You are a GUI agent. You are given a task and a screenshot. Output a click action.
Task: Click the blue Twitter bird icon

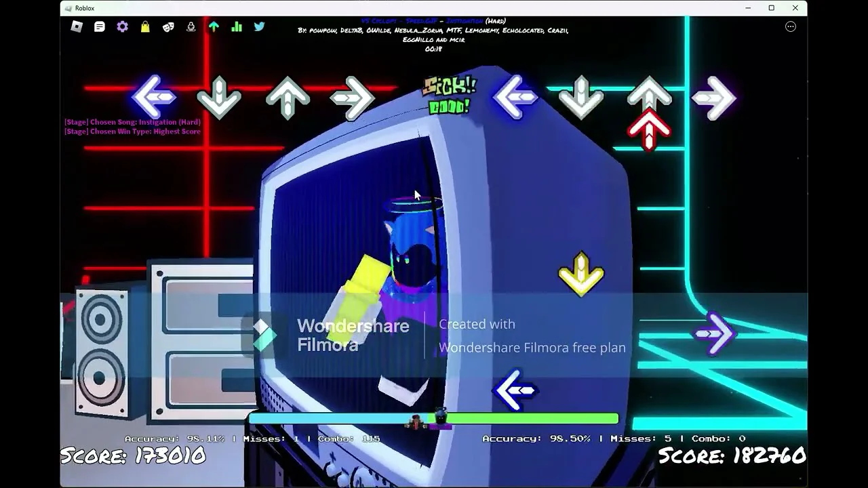point(259,27)
